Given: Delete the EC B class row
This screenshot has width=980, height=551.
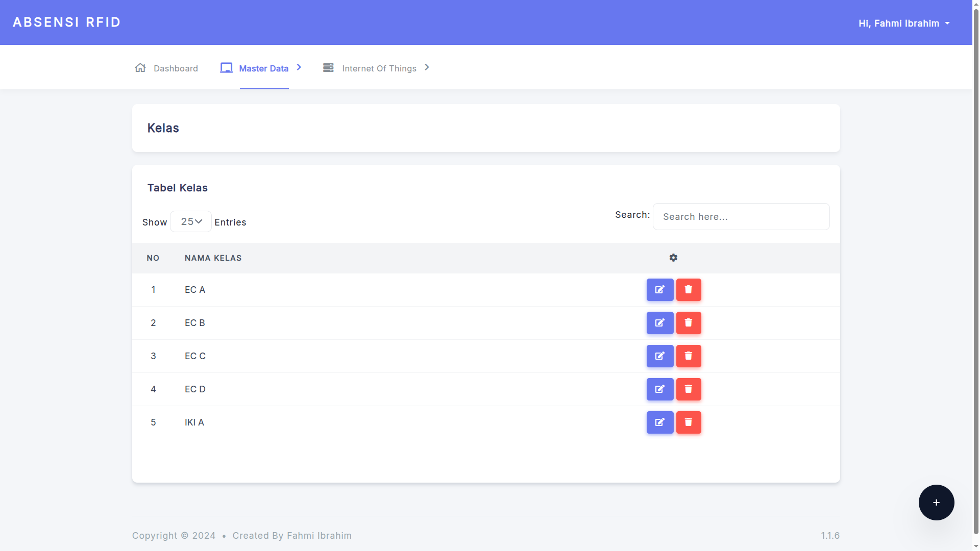Looking at the screenshot, I should [x=689, y=323].
